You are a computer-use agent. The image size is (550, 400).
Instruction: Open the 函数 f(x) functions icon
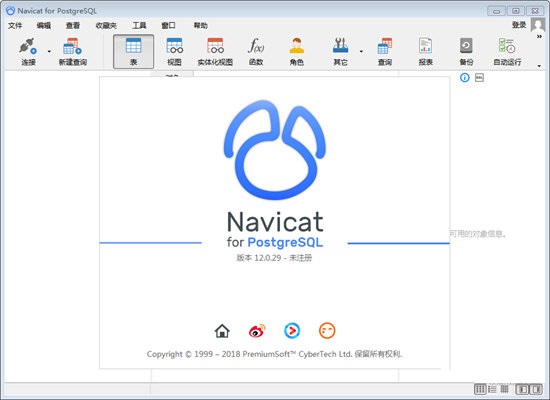[x=256, y=46]
